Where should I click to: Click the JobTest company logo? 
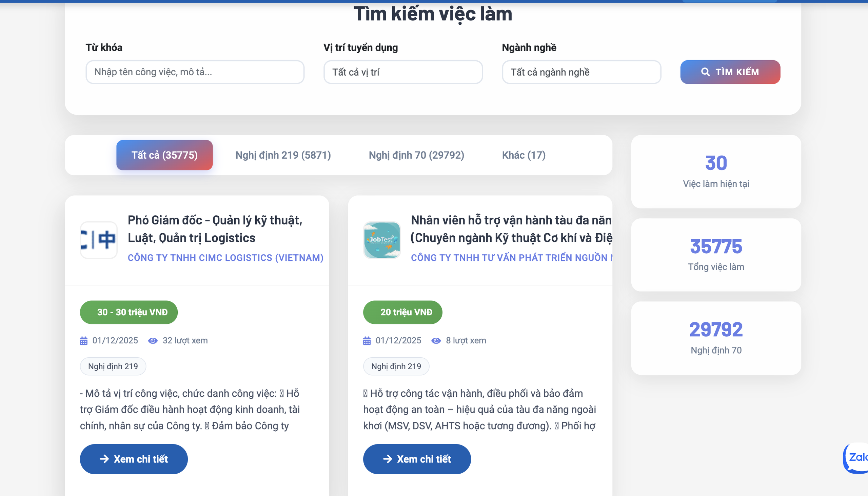tap(381, 240)
